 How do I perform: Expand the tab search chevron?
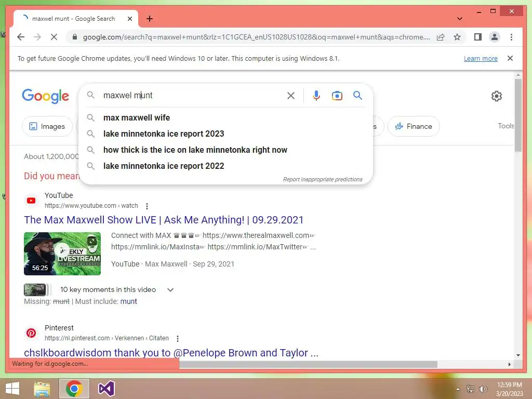(x=459, y=19)
